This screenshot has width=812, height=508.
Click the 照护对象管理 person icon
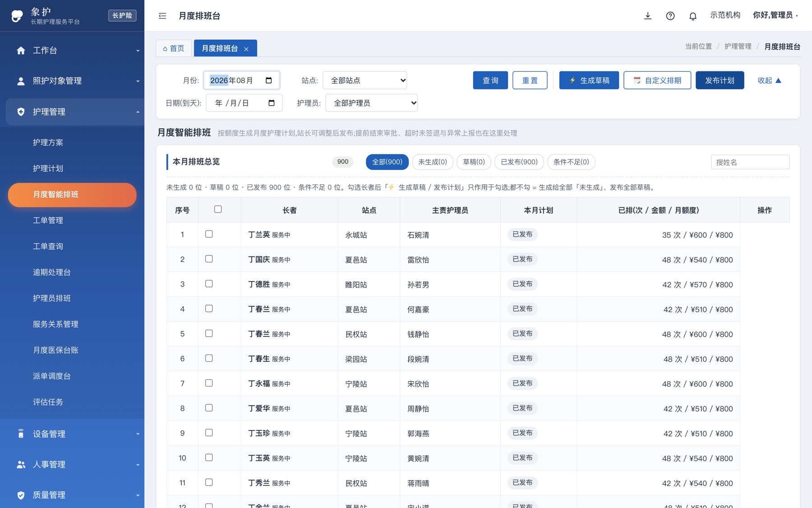tap(21, 81)
